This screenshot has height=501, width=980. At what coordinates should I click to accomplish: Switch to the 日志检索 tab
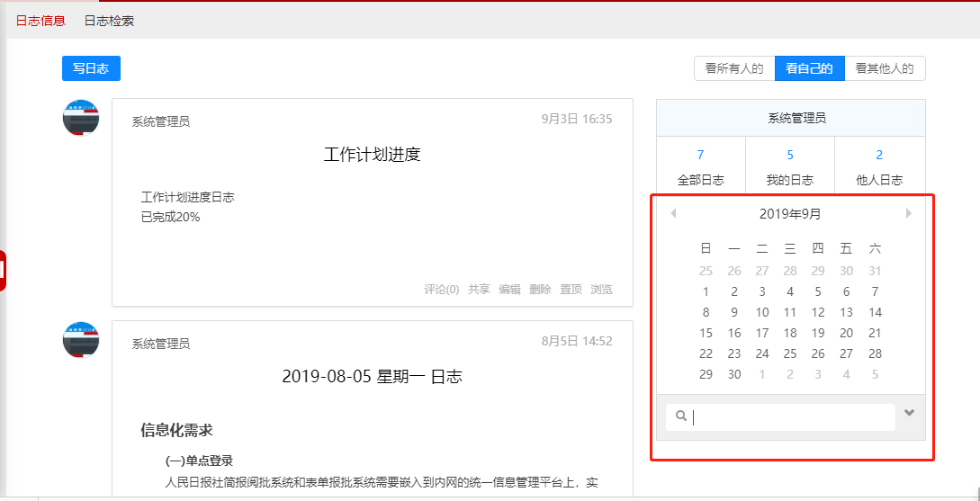[x=109, y=21]
